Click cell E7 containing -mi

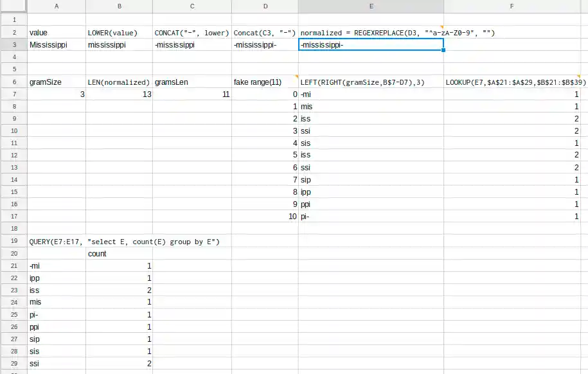pos(371,94)
